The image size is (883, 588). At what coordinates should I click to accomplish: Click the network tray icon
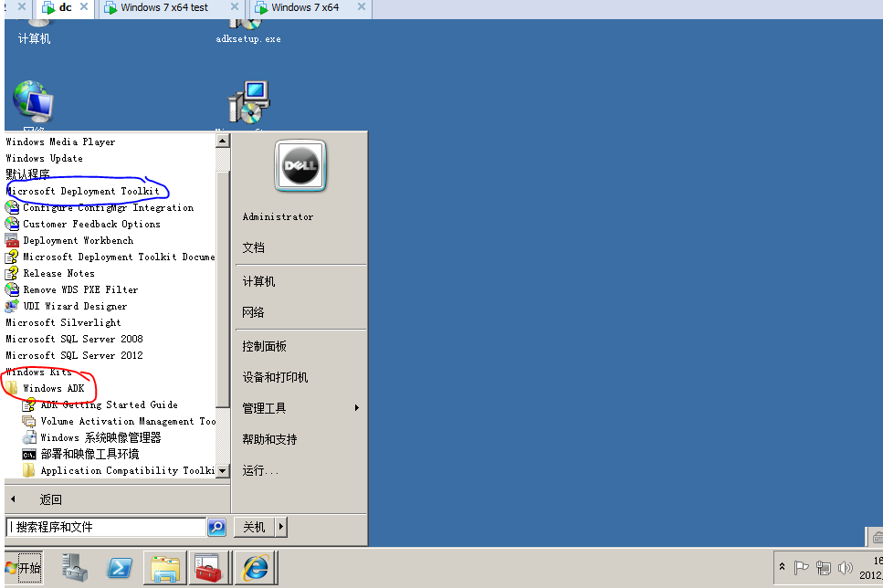pos(824,568)
